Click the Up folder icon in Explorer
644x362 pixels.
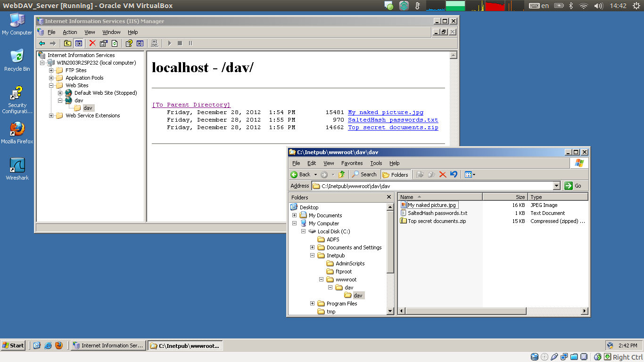(x=341, y=174)
